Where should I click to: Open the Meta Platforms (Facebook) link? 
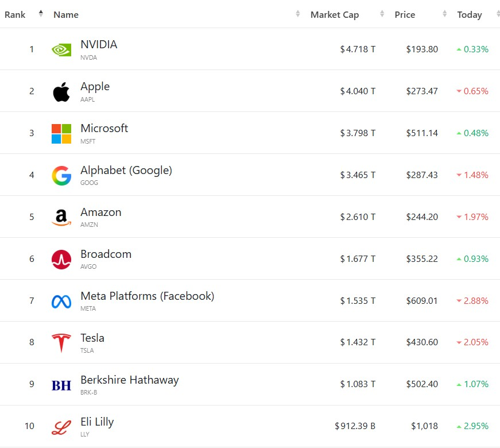pyautogui.click(x=147, y=296)
